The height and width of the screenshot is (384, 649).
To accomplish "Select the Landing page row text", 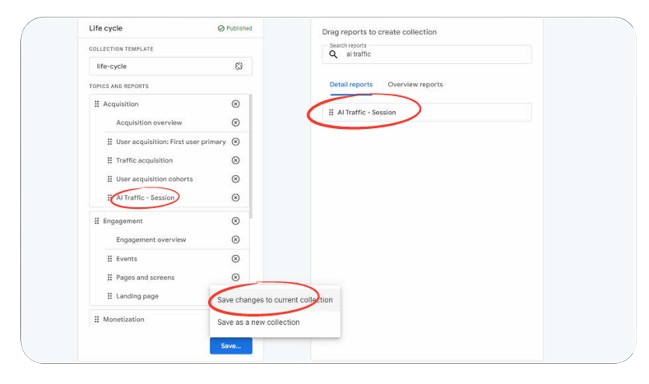I will click(137, 296).
